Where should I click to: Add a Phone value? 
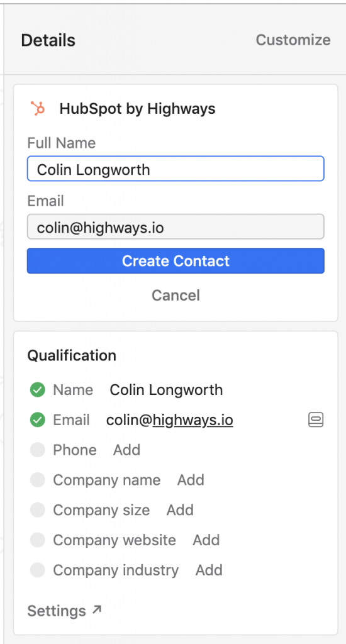pyautogui.click(x=126, y=450)
